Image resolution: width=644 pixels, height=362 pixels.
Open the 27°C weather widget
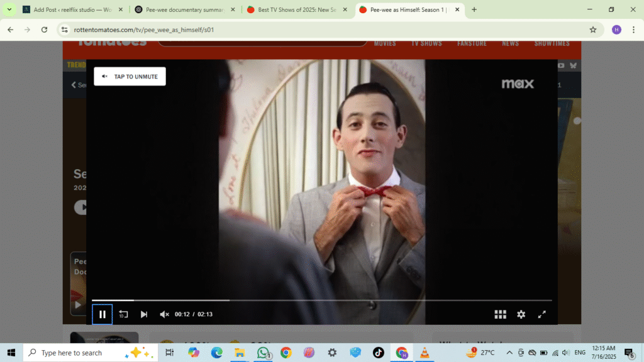pyautogui.click(x=480, y=353)
